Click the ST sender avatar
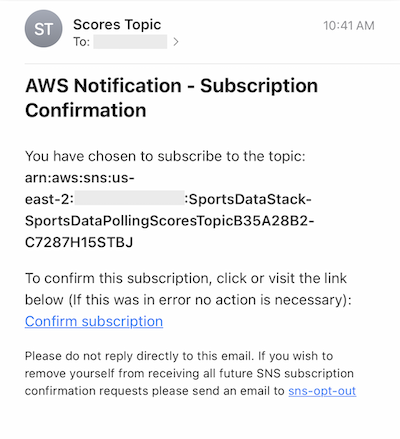The height and width of the screenshot is (439, 400). point(43,29)
